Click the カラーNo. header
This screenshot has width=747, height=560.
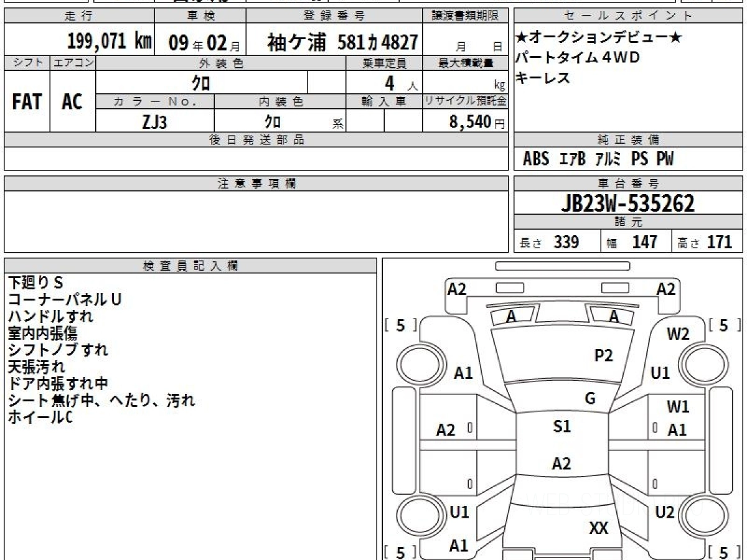pos(155,101)
